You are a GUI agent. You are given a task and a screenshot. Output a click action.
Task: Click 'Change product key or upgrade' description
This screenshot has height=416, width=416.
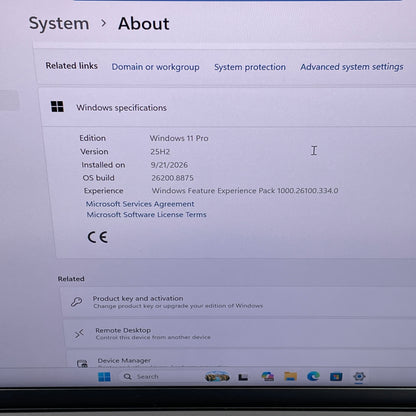(178, 306)
